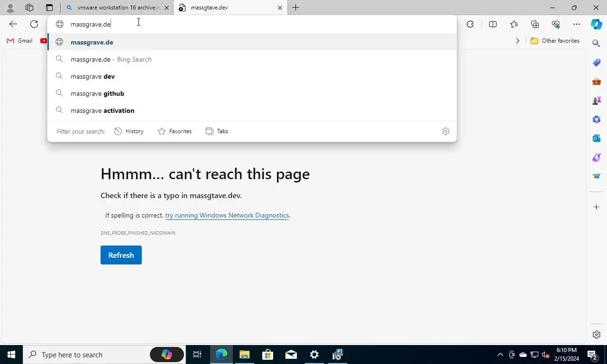Viewport: 607px width, 364px height.
Task: Switch to vmware workstation 16 archive tab
Action: coord(117,8)
